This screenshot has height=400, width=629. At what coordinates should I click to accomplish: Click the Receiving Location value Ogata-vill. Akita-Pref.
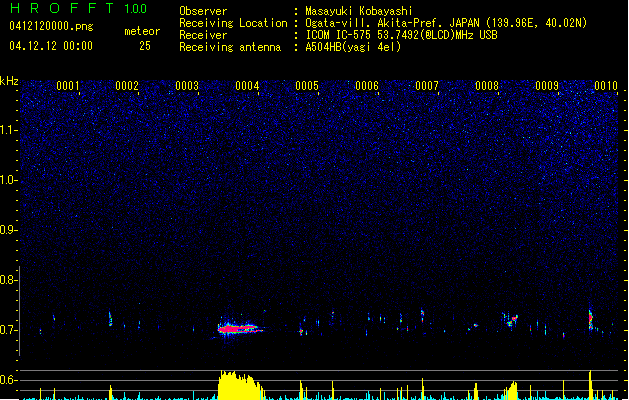[375, 23]
